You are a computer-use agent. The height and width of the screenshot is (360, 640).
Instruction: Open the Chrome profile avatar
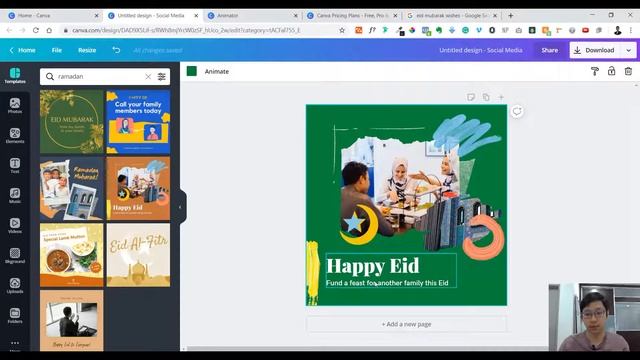pyautogui.click(x=618, y=30)
